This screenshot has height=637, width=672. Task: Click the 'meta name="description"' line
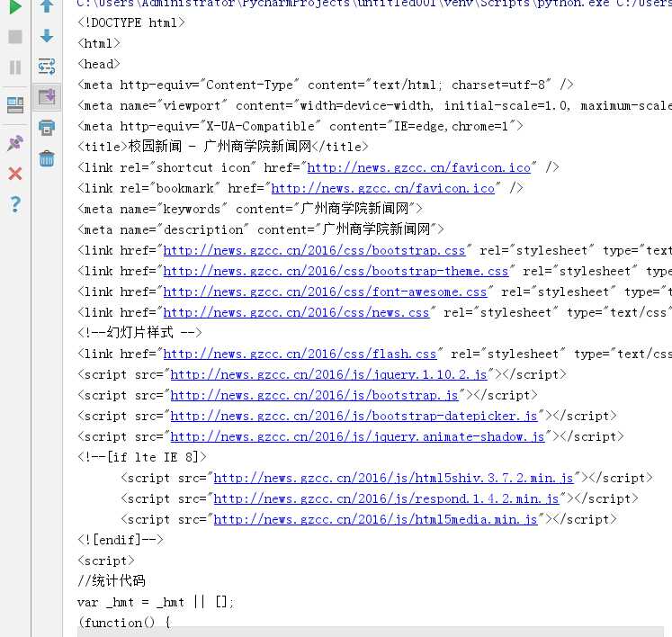tap(261, 229)
